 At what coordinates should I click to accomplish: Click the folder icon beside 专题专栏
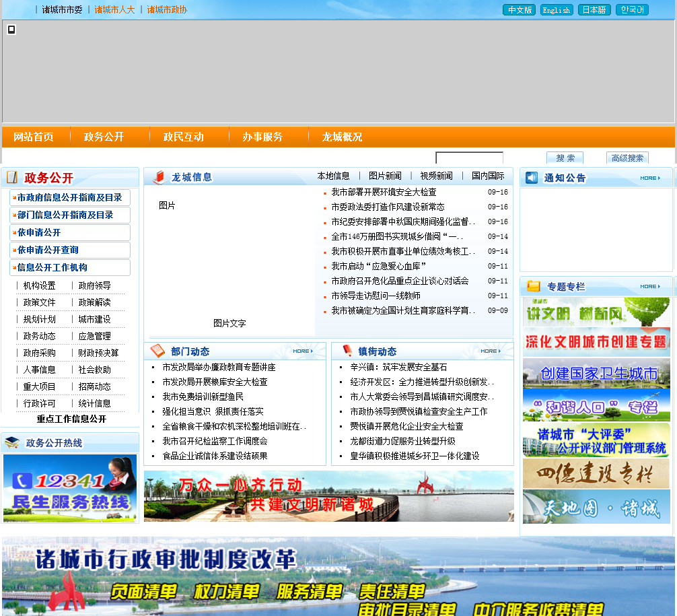(533, 286)
